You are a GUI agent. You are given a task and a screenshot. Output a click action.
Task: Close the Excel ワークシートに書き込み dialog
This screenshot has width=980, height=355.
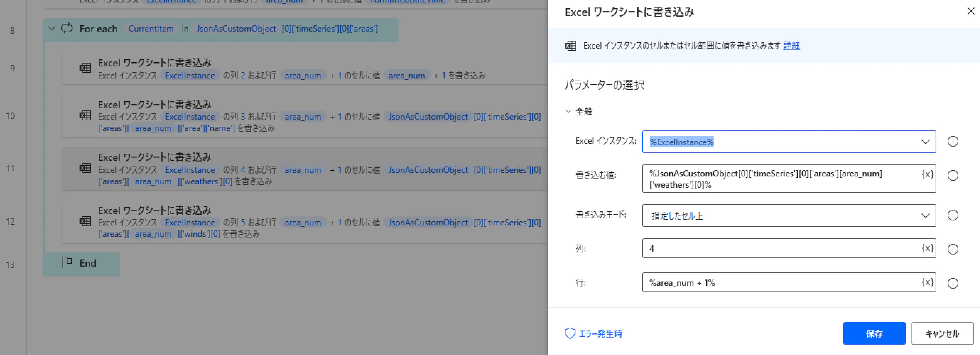pos(971,11)
